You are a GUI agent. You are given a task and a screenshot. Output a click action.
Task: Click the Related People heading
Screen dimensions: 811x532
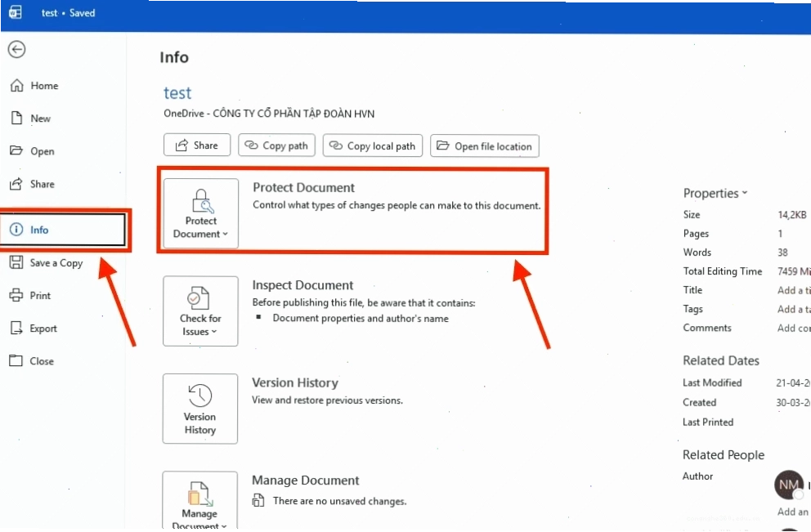pos(724,455)
